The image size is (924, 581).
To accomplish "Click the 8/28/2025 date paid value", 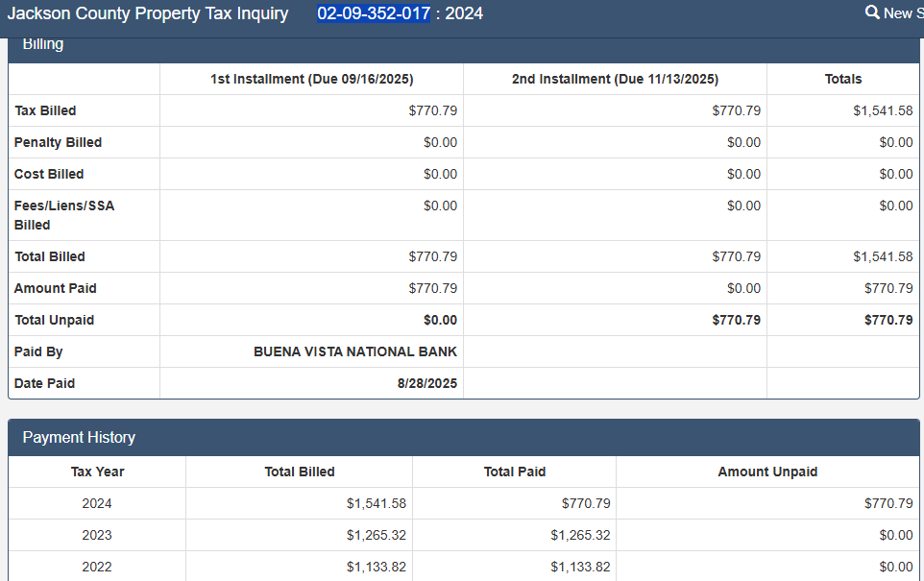I will 427,383.
